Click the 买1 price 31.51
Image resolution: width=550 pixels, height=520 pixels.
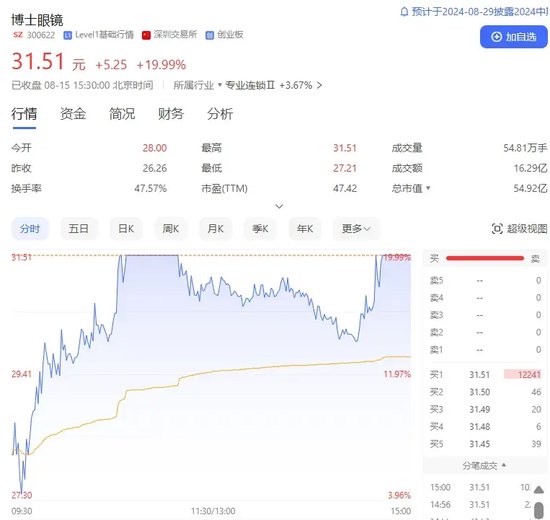click(479, 375)
